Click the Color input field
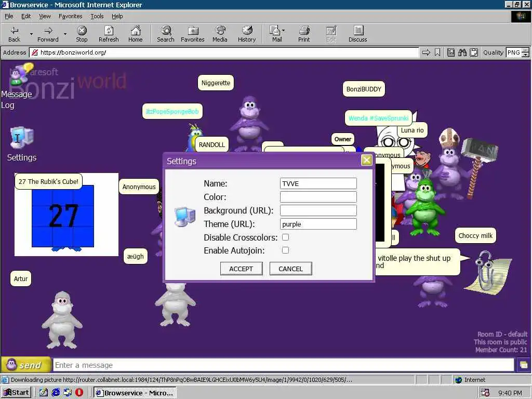The width and height of the screenshot is (532, 399). pos(318,197)
